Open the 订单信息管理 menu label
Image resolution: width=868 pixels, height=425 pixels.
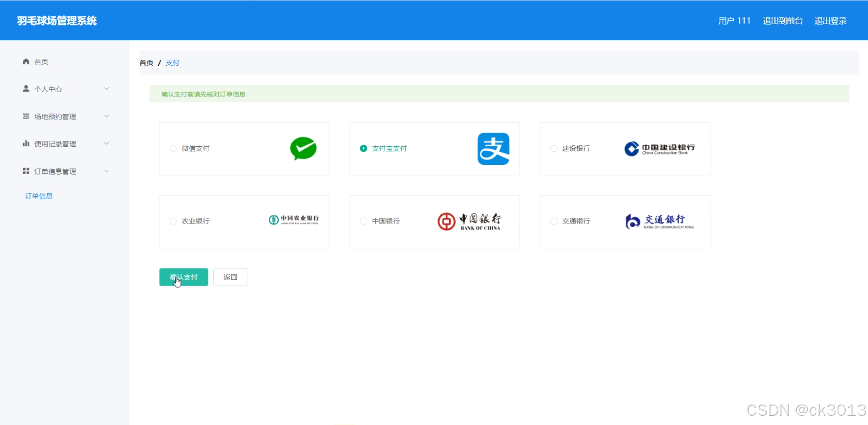point(55,171)
